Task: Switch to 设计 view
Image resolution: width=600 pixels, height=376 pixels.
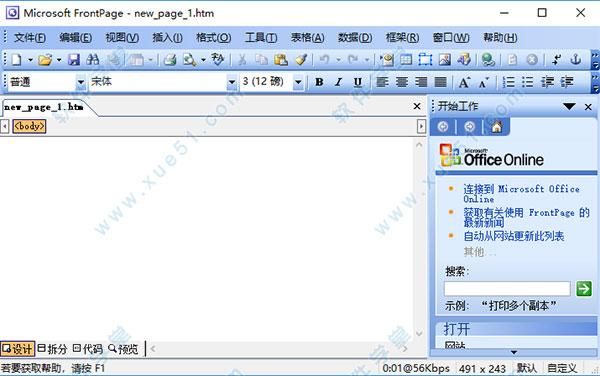Action: tap(17, 348)
